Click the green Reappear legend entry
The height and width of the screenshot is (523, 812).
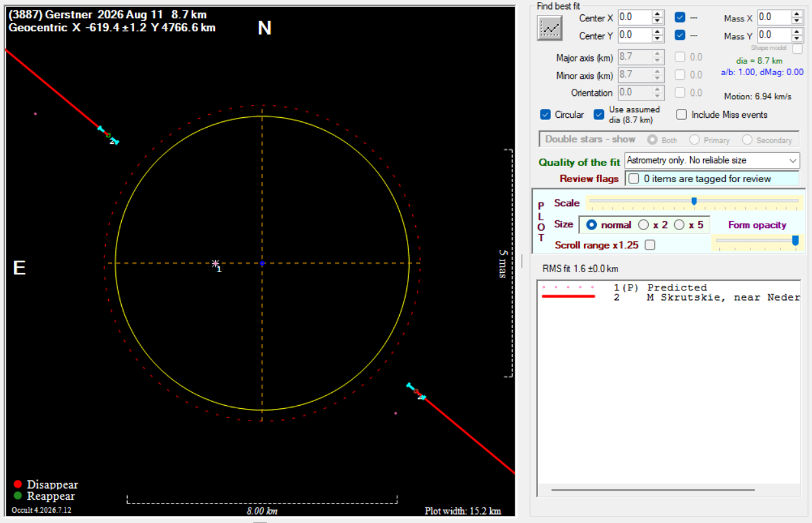(45, 496)
